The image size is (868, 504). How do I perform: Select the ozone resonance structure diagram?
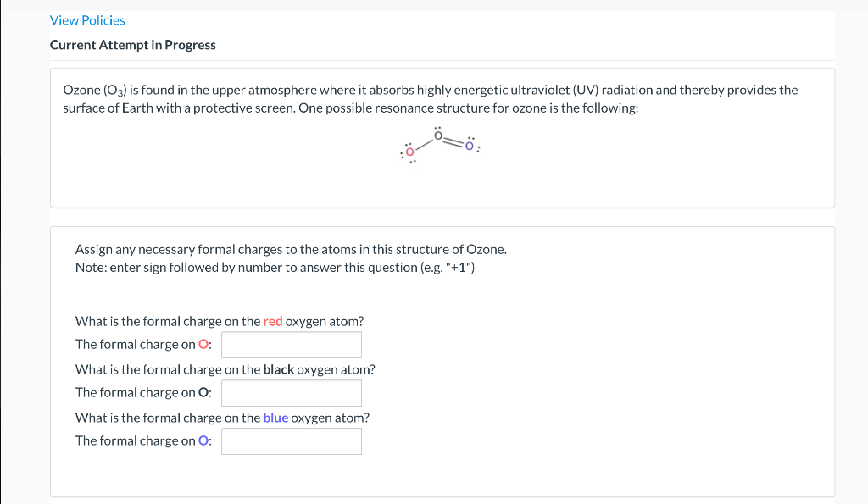pos(439,144)
